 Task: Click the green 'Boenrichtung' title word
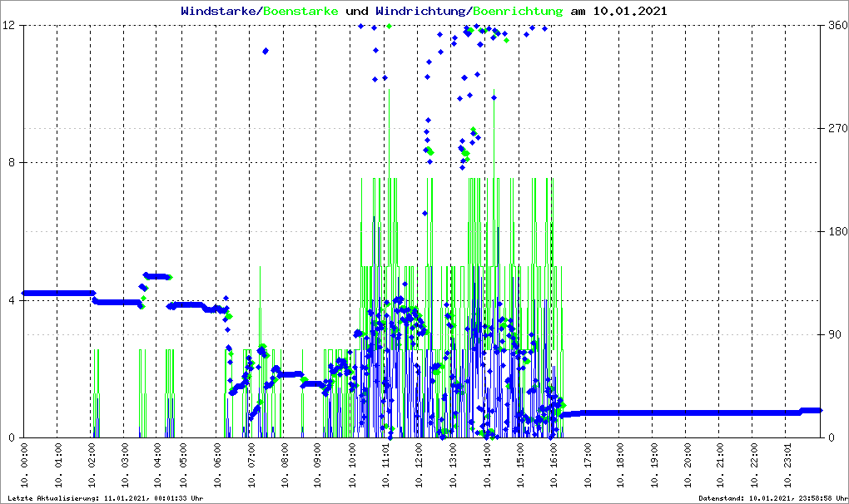click(x=518, y=11)
